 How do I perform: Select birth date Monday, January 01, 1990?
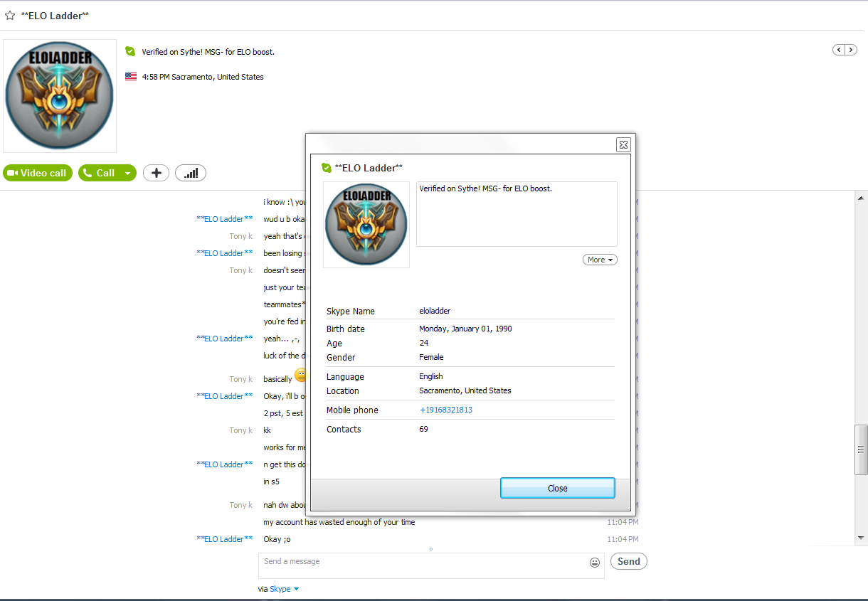tap(466, 329)
